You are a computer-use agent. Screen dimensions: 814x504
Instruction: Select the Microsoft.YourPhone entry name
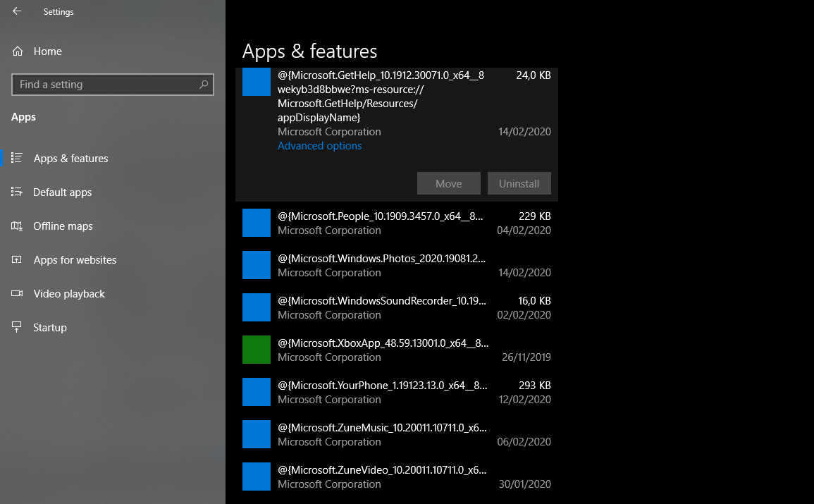pos(382,386)
